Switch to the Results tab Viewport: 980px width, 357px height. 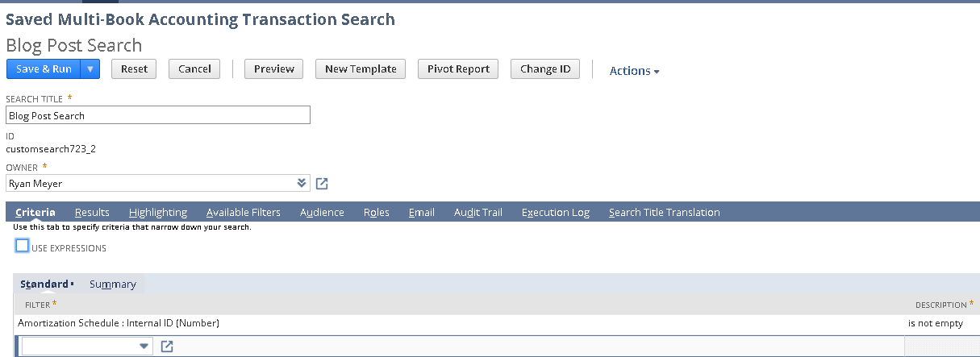click(92, 213)
